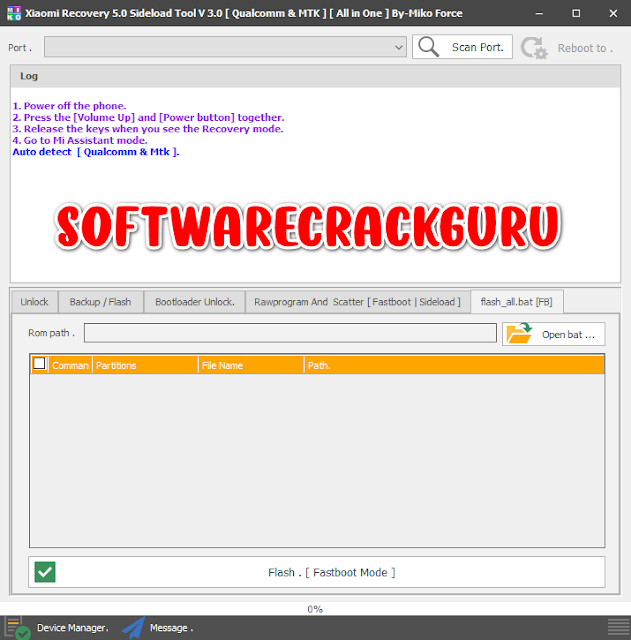Click the 'Port .' label
631x640 pixels.
pos(20,48)
